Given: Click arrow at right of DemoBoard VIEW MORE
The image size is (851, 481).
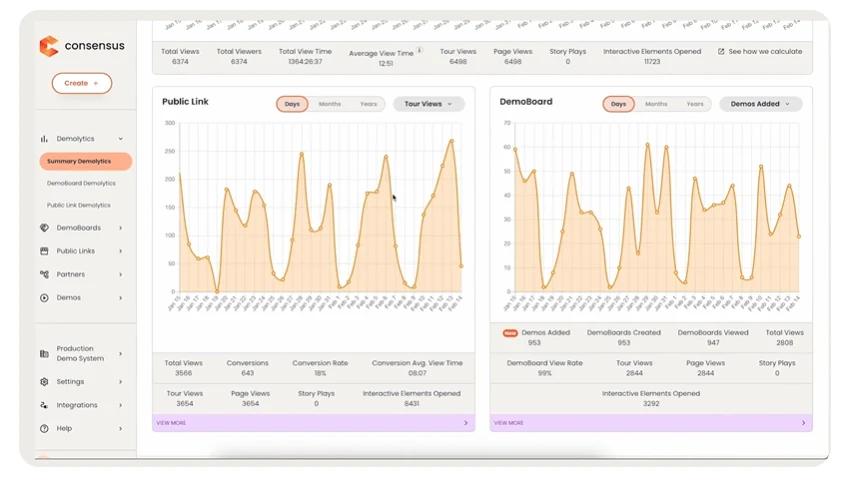Looking at the screenshot, I should coord(803,423).
